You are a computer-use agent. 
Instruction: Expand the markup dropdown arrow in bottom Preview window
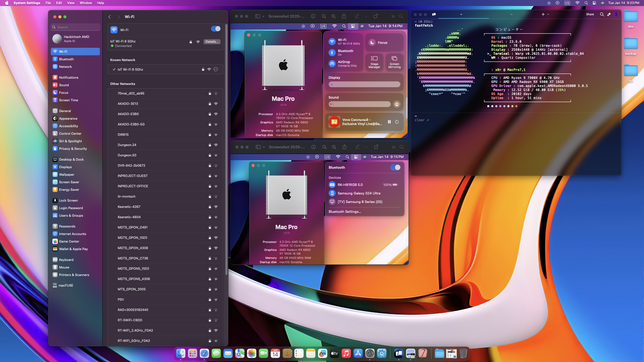(x=366, y=147)
